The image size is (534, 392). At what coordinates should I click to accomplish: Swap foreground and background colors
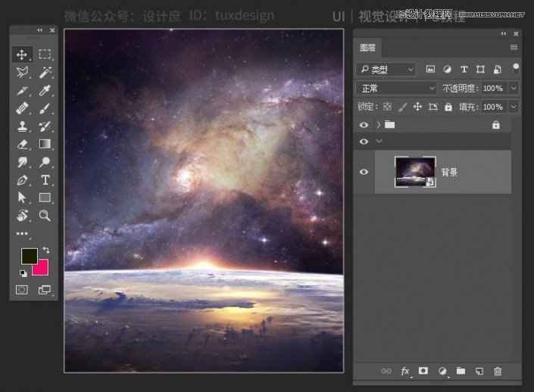pyautogui.click(x=46, y=250)
